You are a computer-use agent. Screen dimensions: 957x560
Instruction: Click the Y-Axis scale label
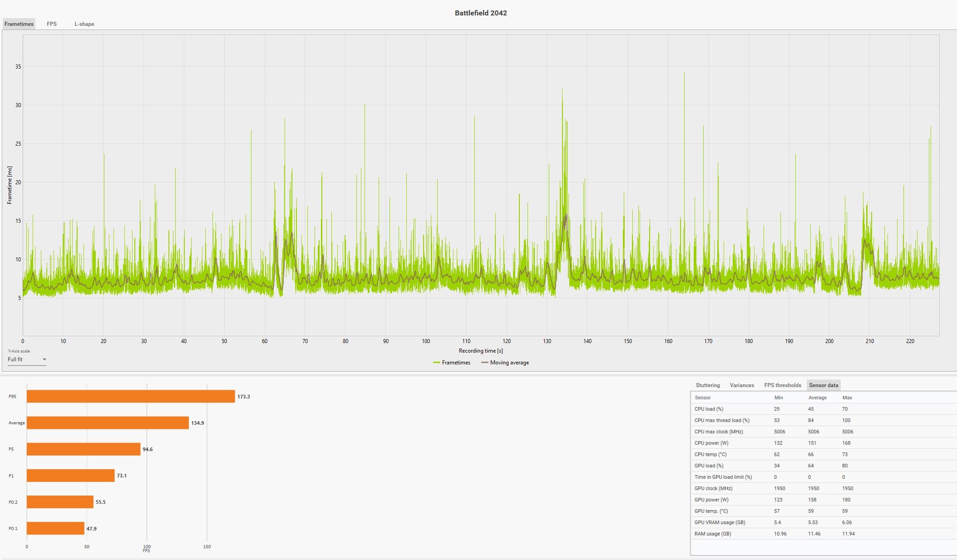tap(19, 351)
